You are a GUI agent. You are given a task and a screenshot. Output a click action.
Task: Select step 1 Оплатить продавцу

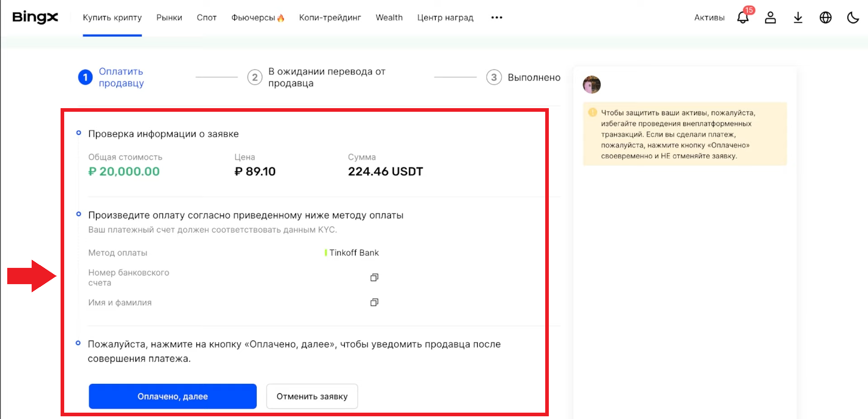point(111,77)
